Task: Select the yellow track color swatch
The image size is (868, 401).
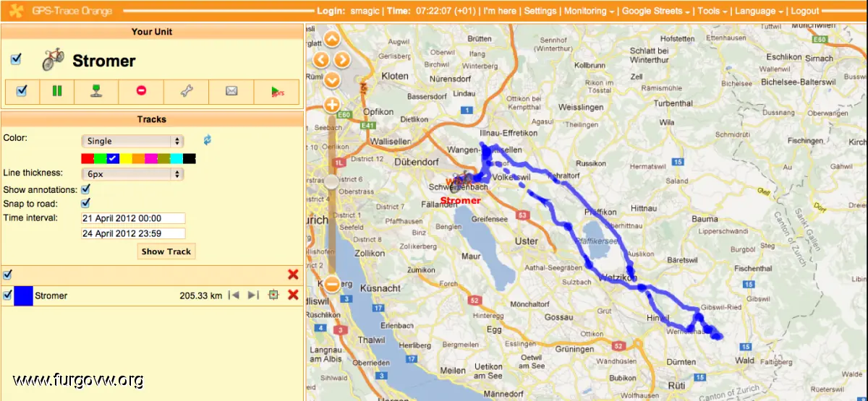Action: 126,158
